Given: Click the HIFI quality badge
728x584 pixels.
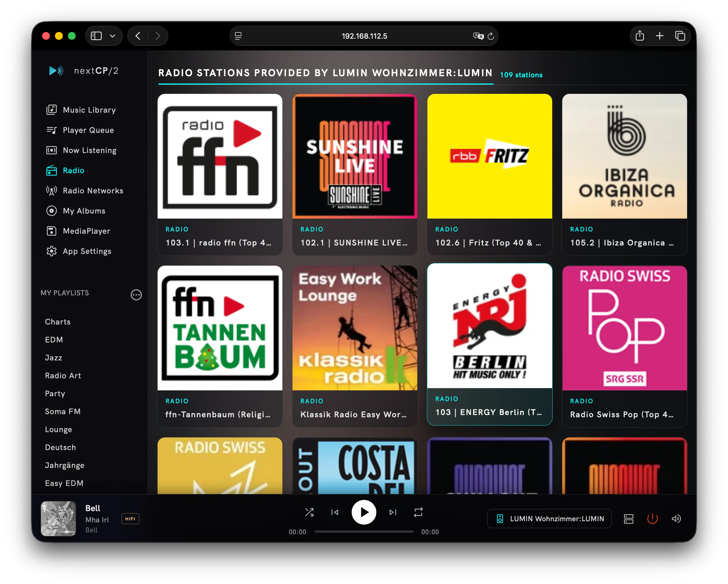Looking at the screenshot, I should point(130,518).
